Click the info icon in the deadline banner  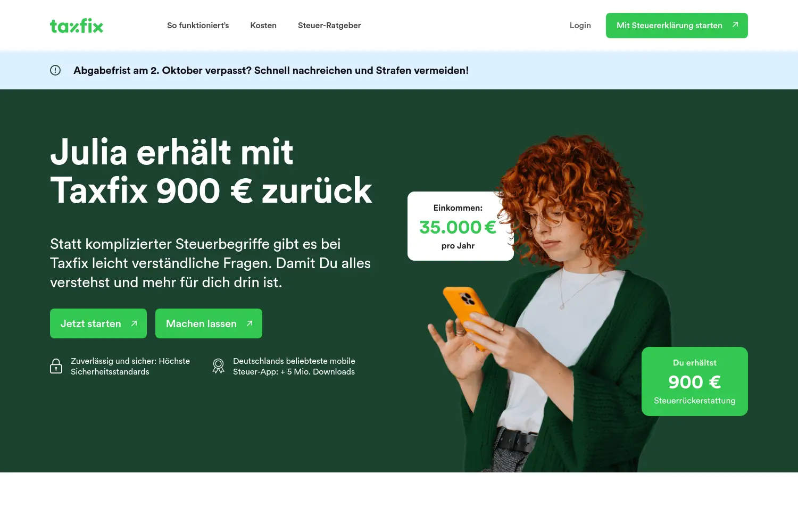(55, 70)
